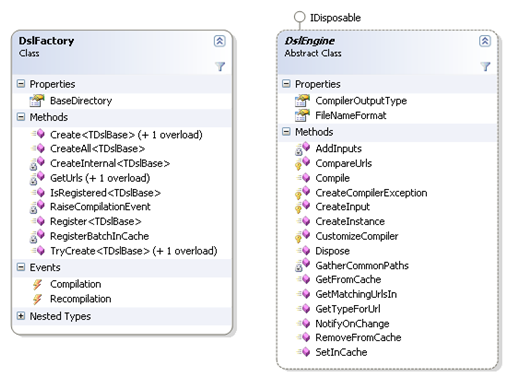The height and width of the screenshot is (379, 508).
Task: Select the FileNameFormat property name
Action: click(351, 115)
